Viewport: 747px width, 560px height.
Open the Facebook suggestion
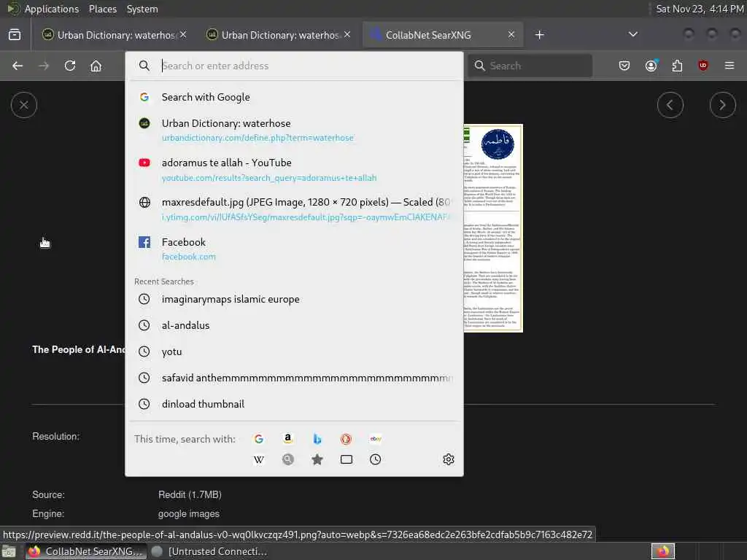[x=294, y=249]
